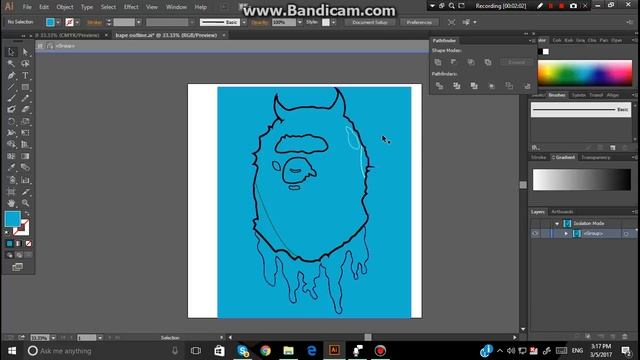
Task: Open the Opacity value dropdown arrow
Action: click(300, 22)
